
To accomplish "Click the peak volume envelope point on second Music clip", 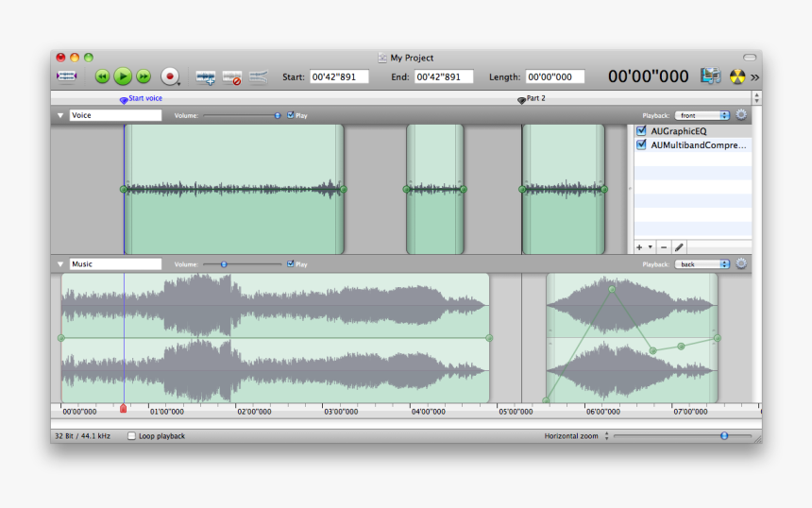I will [x=612, y=290].
